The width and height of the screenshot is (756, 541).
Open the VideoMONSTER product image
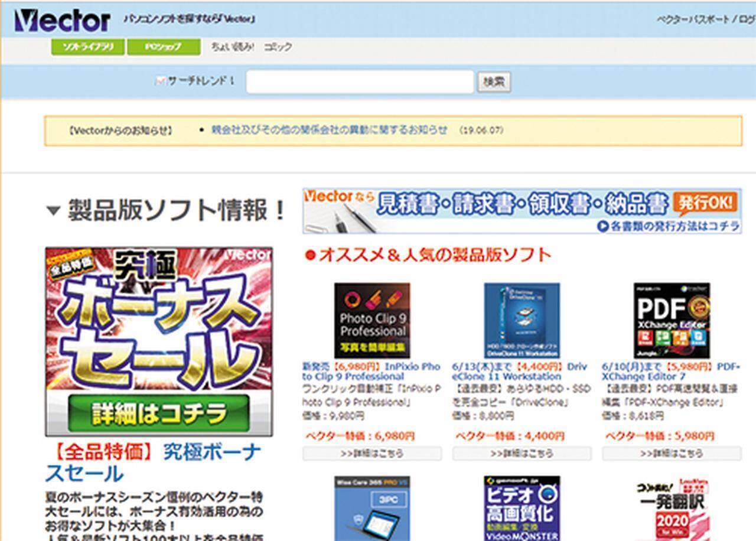click(522, 509)
